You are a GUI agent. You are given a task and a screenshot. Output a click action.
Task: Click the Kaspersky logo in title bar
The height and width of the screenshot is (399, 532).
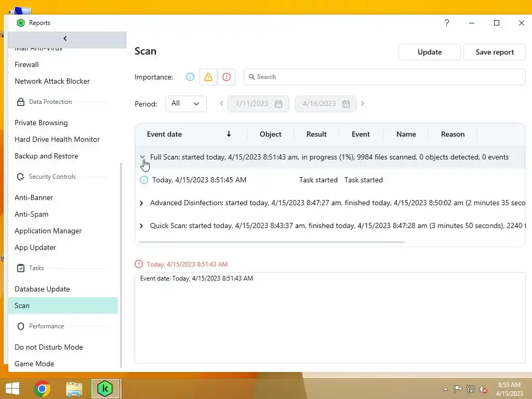[21, 23]
